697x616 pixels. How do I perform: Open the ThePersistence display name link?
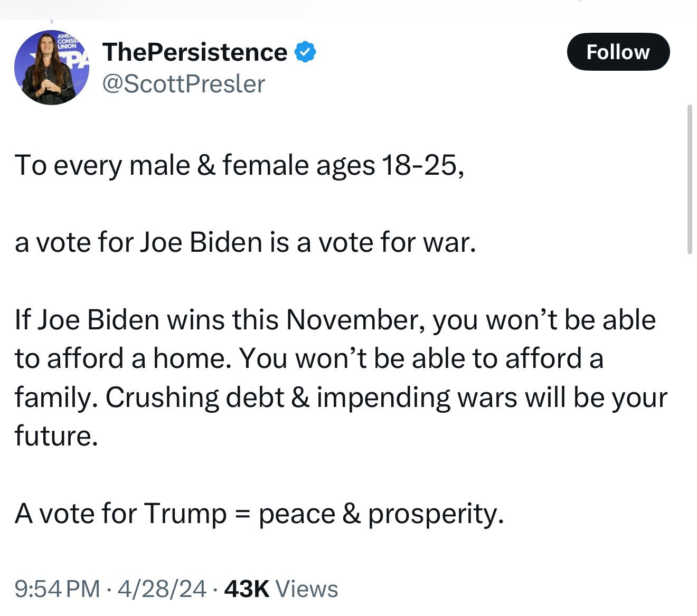tap(195, 52)
